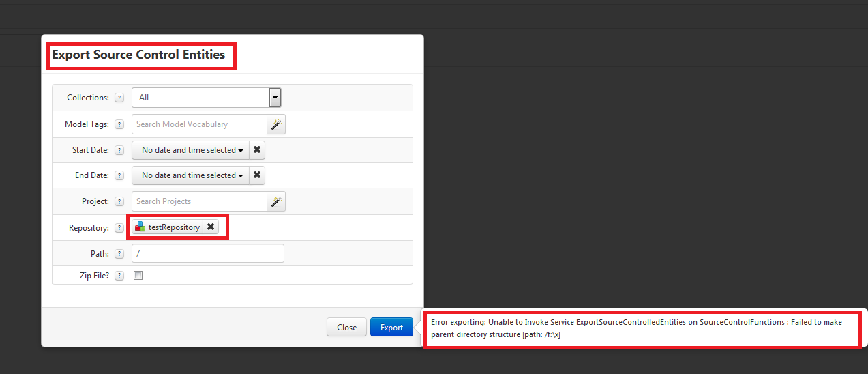The height and width of the screenshot is (374, 868).
Task: Open the End Date picker dropdown
Action: [x=190, y=175]
